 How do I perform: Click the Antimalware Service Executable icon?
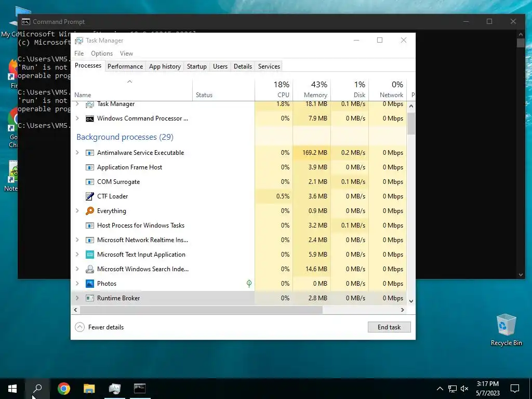pyautogui.click(x=89, y=153)
